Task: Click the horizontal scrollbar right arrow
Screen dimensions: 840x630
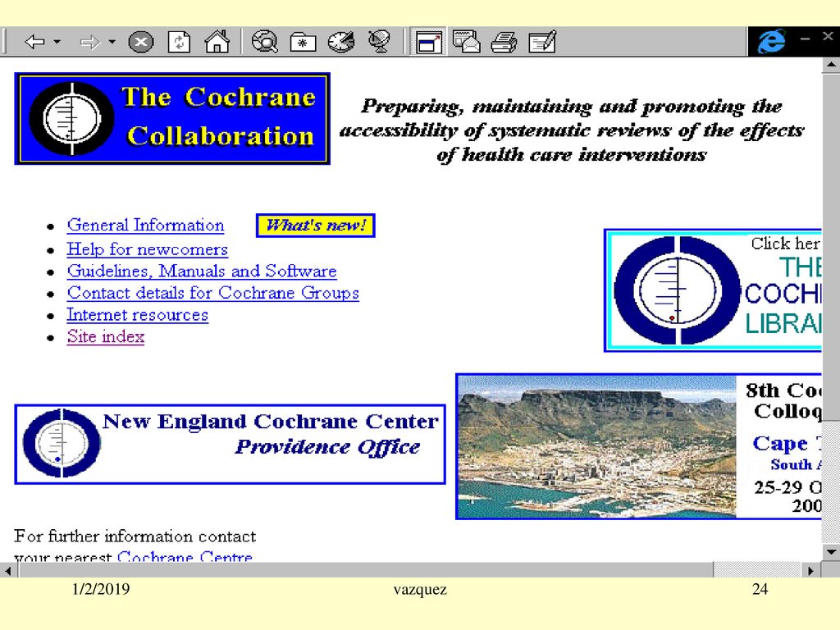Action: pyautogui.click(x=811, y=571)
